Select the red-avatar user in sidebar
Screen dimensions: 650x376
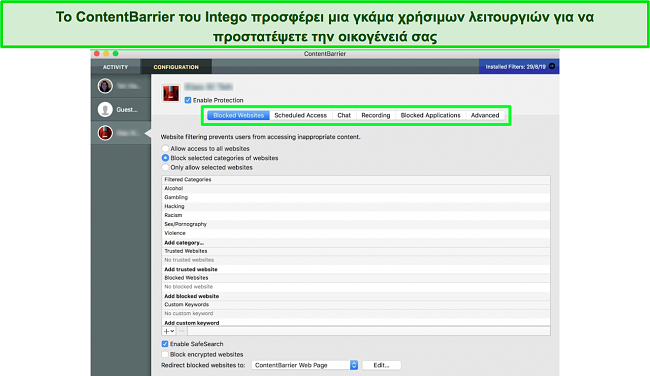(x=105, y=133)
